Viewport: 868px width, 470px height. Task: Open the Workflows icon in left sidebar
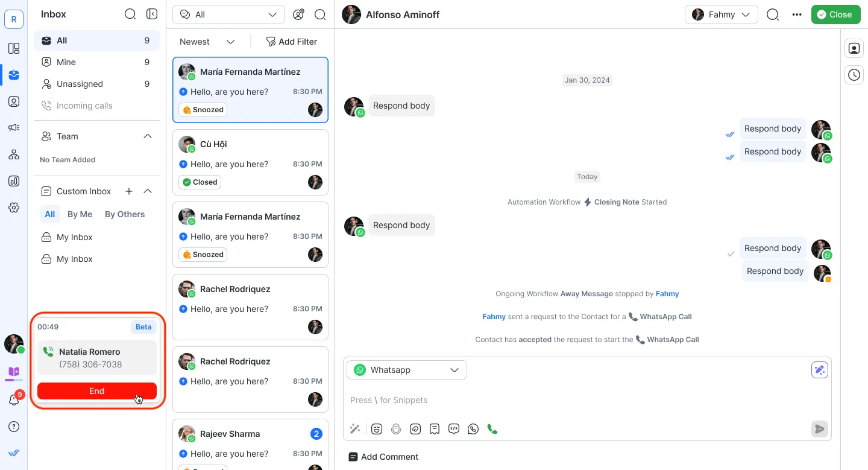[x=14, y=154]
